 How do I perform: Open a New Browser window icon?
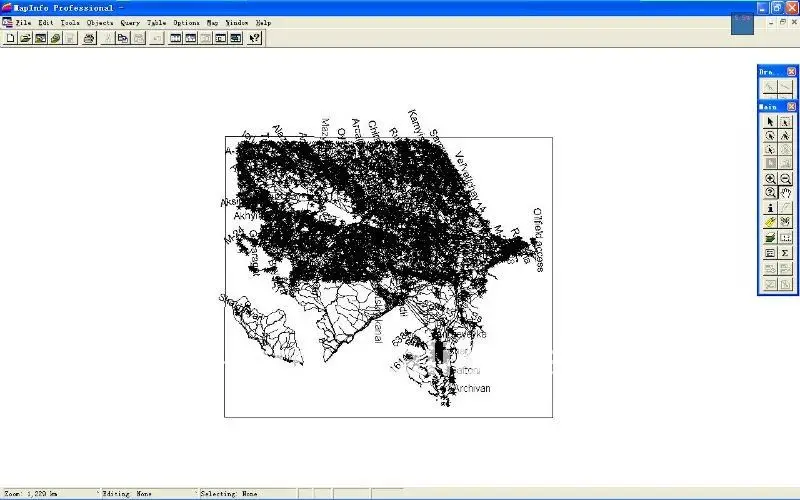(x=176, y=38)
